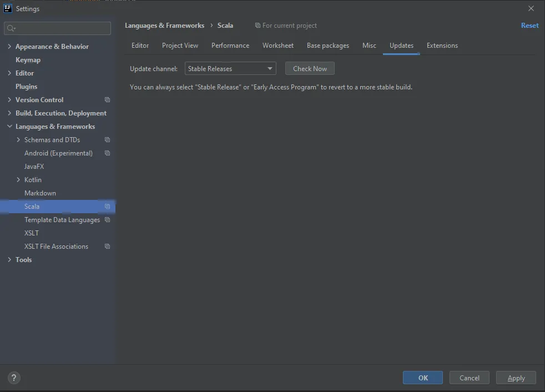
Task: Expand the Schemas and DTDs subtree
Action: tap(18, 140)
